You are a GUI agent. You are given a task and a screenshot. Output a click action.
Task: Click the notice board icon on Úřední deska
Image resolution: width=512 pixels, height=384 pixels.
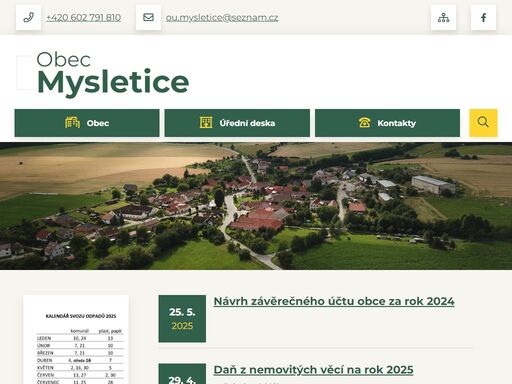pos(206,123)
